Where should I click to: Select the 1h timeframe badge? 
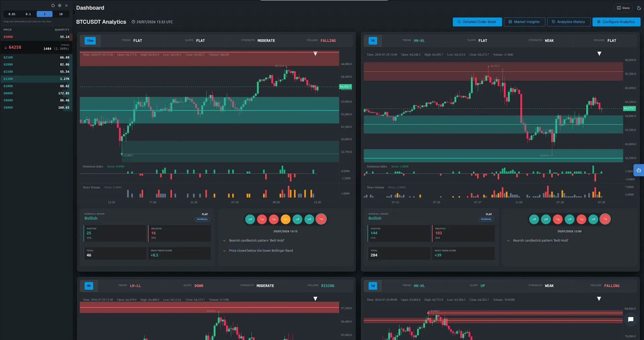pyautogui.click(x=373, y=41)
